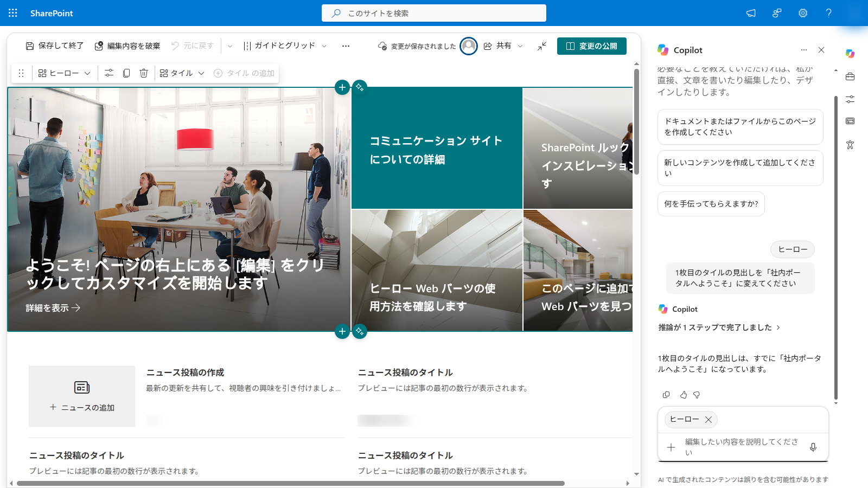This screenshot has height=488, width=868.
Task: Open the settings gear icon
Action: click(803, 13)
